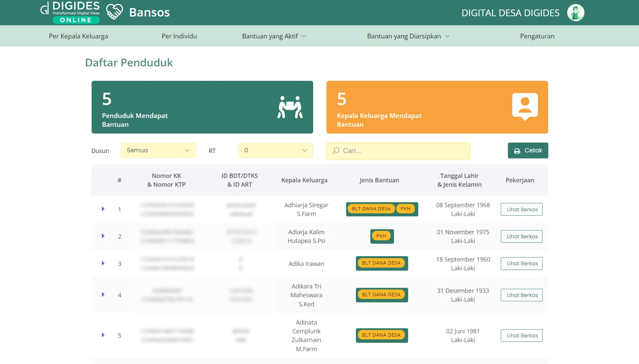639x364 pixels.
Task: Click the family icon in green card
Action: 290,107
